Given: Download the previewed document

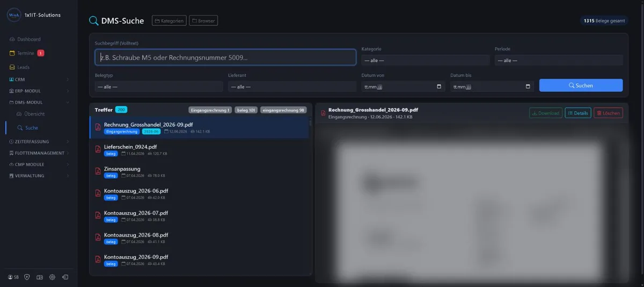Looking at the screenshot, I should tap(546, 113).
